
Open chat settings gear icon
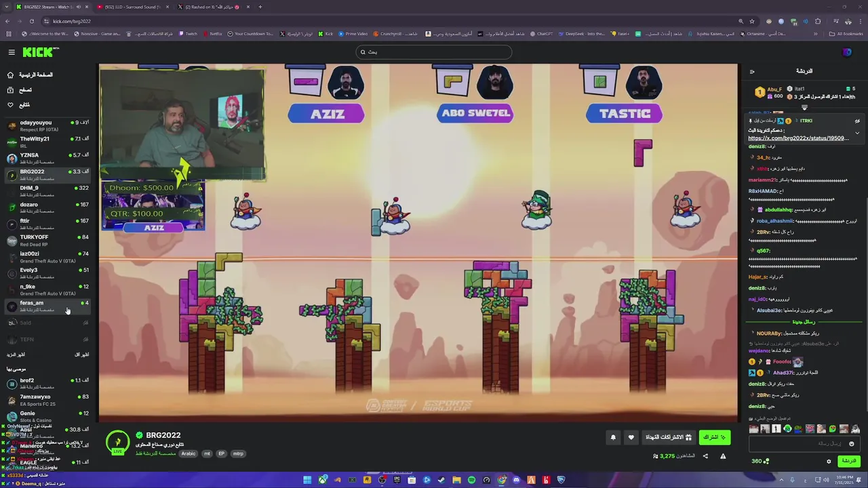coord(829,461)
